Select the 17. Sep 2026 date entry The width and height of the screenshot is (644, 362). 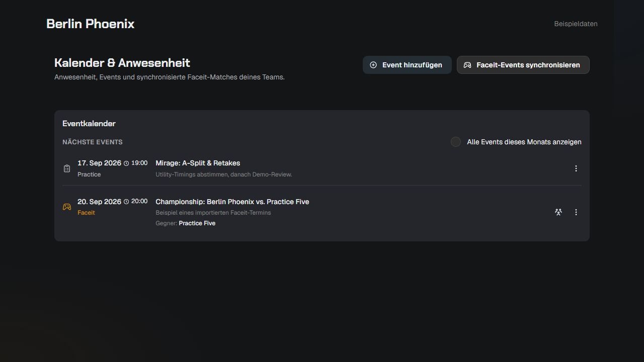[99, 163]
